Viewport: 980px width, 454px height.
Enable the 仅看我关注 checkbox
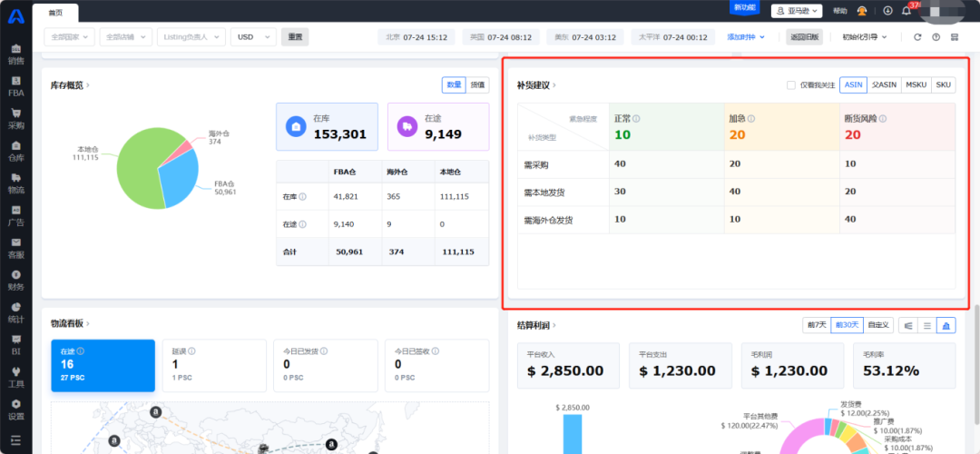pos(791,84)
